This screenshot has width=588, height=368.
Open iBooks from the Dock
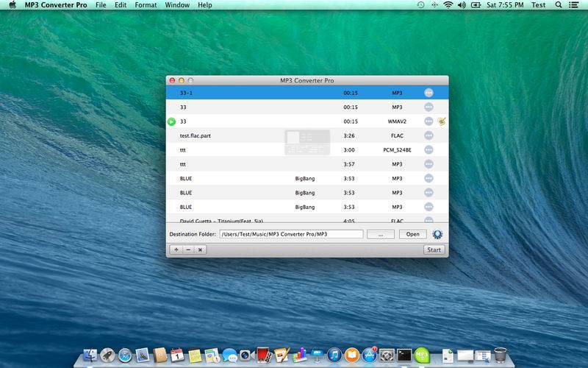coord(352,355)
